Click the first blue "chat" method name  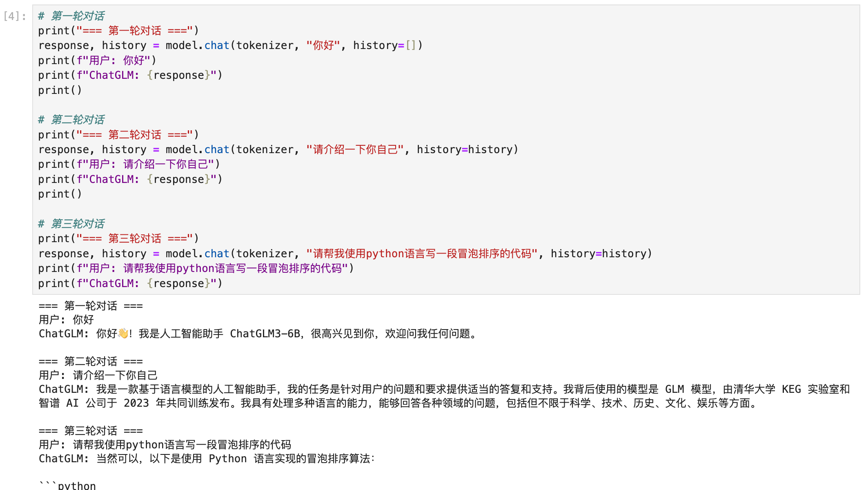coord(217,45)
